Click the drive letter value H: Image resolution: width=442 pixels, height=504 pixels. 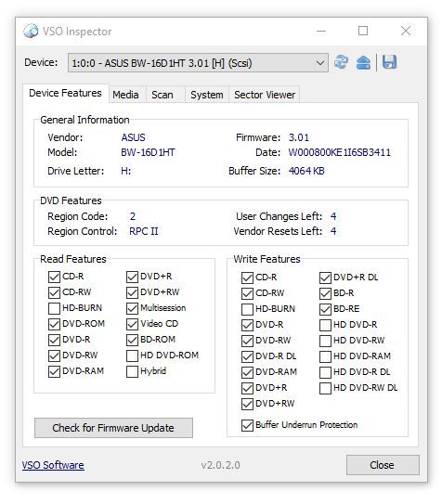(x=125, y=171)
